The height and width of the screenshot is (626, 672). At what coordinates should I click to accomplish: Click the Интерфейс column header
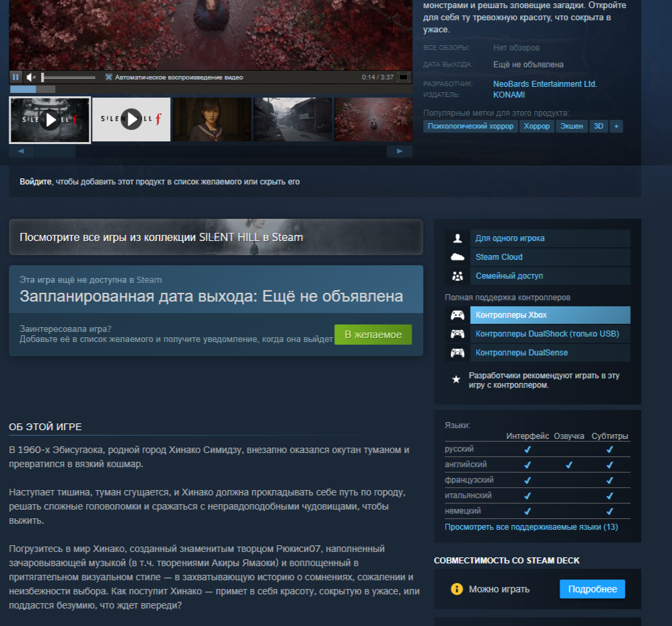(x=527, y=436)
